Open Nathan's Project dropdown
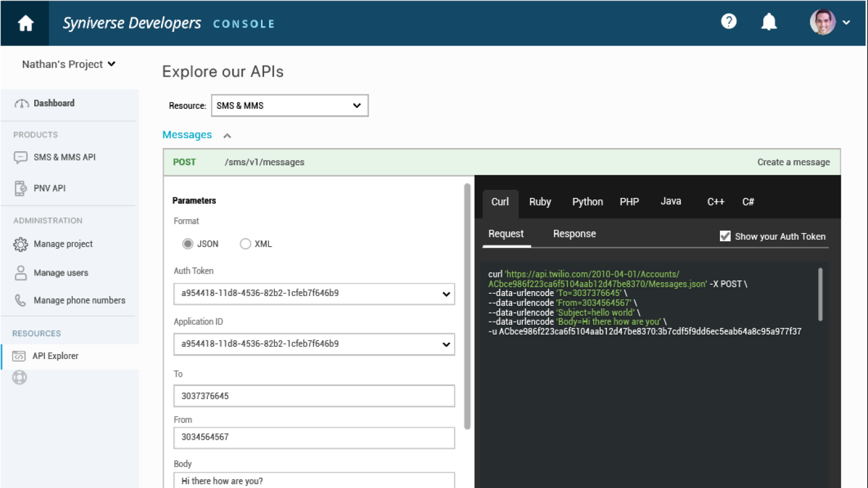 pos(69,64)
